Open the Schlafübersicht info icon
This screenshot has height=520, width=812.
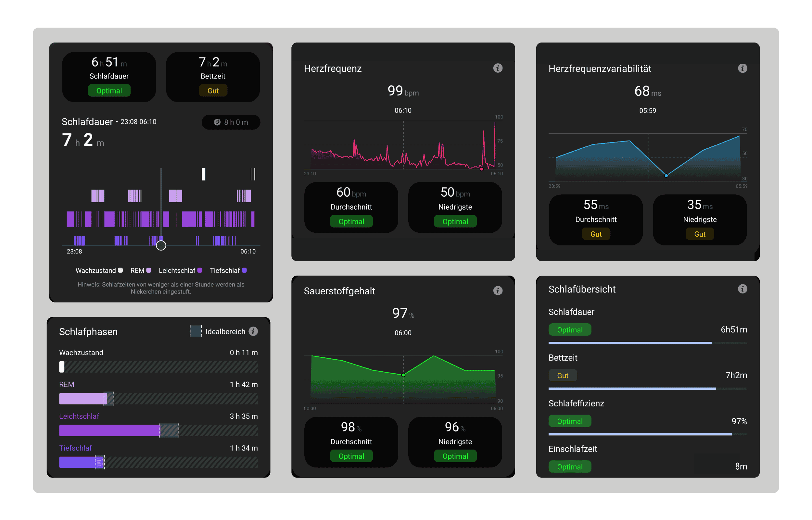click(742, 289)
